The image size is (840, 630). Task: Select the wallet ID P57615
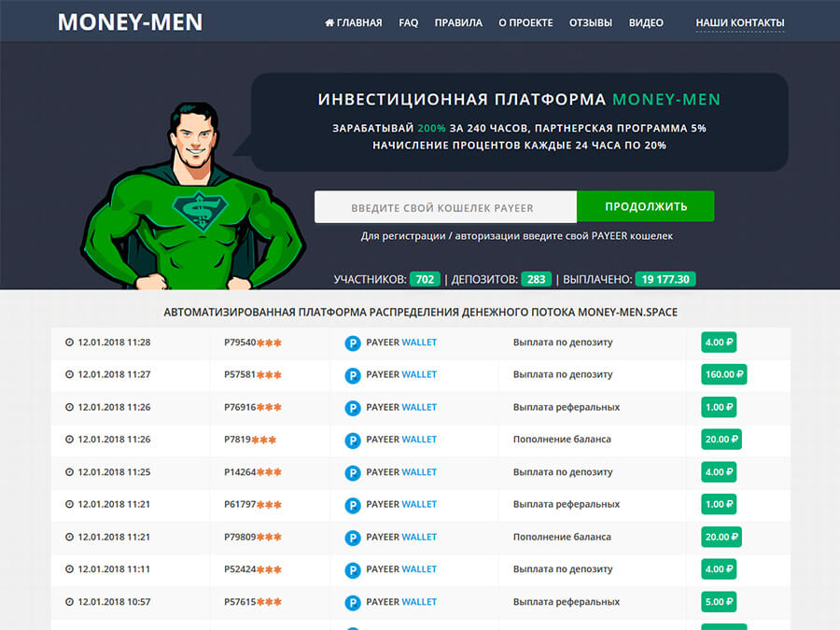[x=253, y=602]
